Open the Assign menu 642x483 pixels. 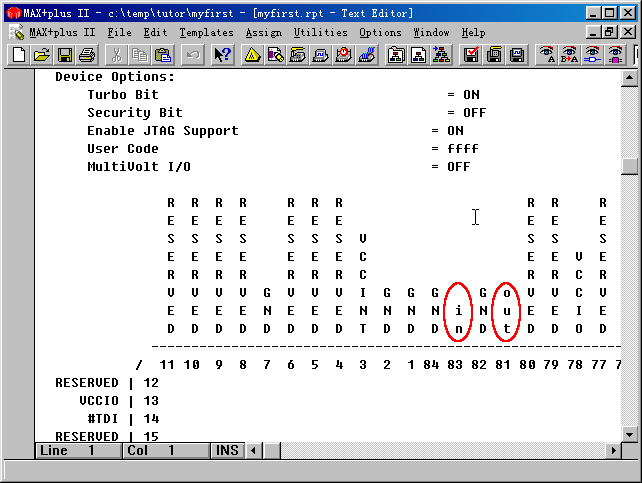point(263,33)
